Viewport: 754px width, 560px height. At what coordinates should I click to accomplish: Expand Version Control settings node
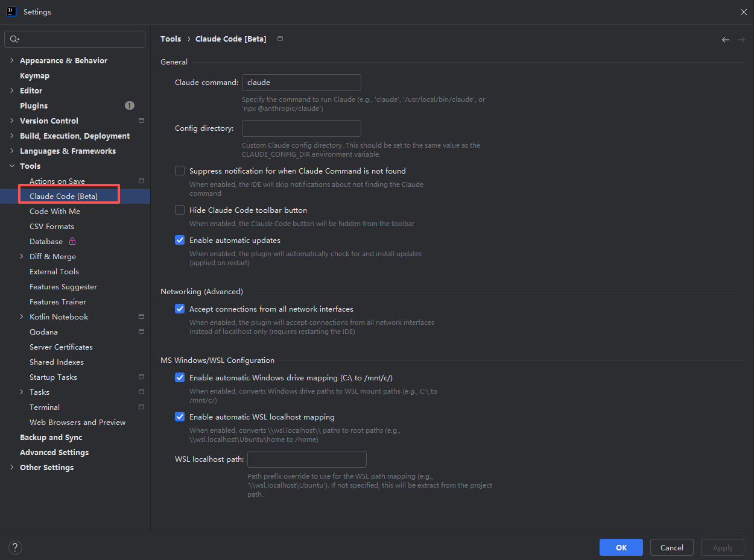(12, 121)
